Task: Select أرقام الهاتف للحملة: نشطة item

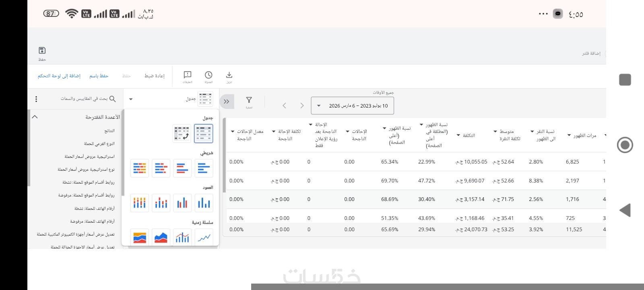Action: point(95,209)
